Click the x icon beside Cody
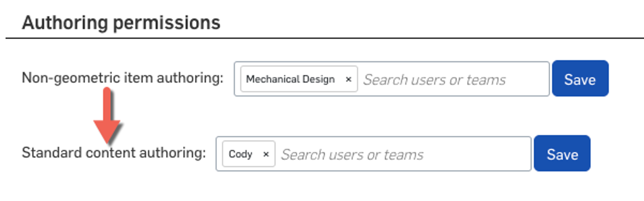Viewport: 644px width, 201px height. tap(266, 154)
